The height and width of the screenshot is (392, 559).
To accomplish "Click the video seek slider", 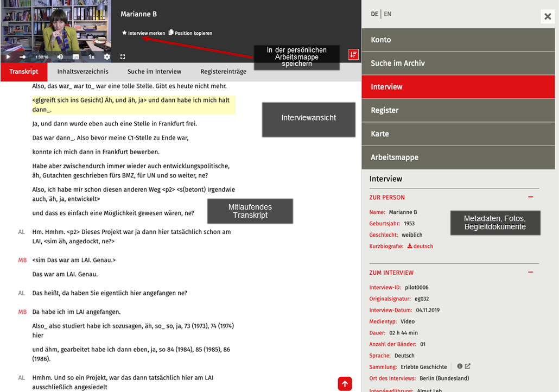I will point(23,56).
